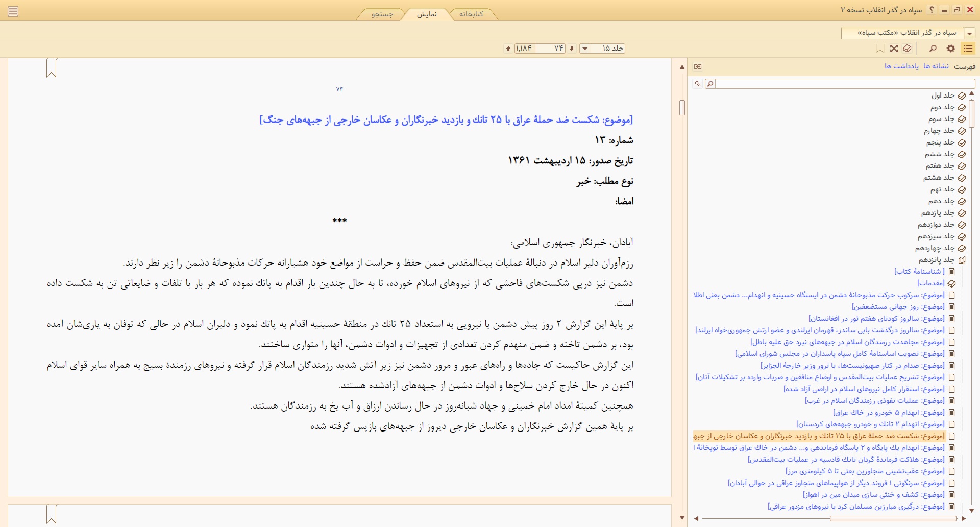980x527 pixels.
Task: Toggle fullscreen with the expand arrows icon
Action: (894, 49)
